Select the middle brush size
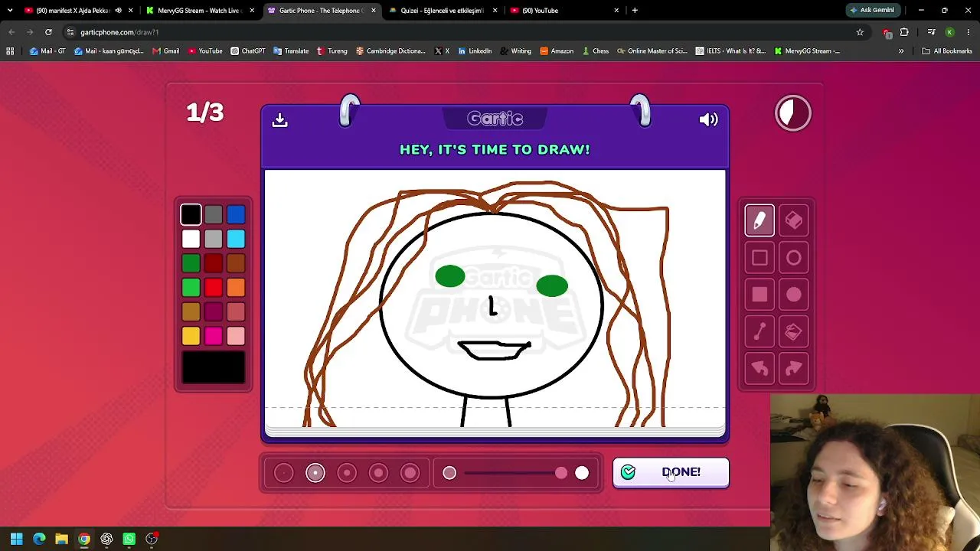Image resolution: width=980 pixels, height=551 pixels. point(347,473)
